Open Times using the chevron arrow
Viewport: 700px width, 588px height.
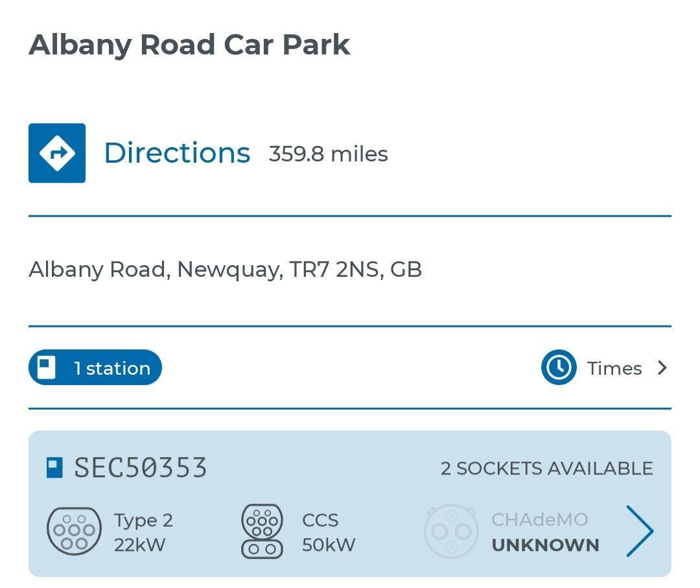(x=662, y=368)
